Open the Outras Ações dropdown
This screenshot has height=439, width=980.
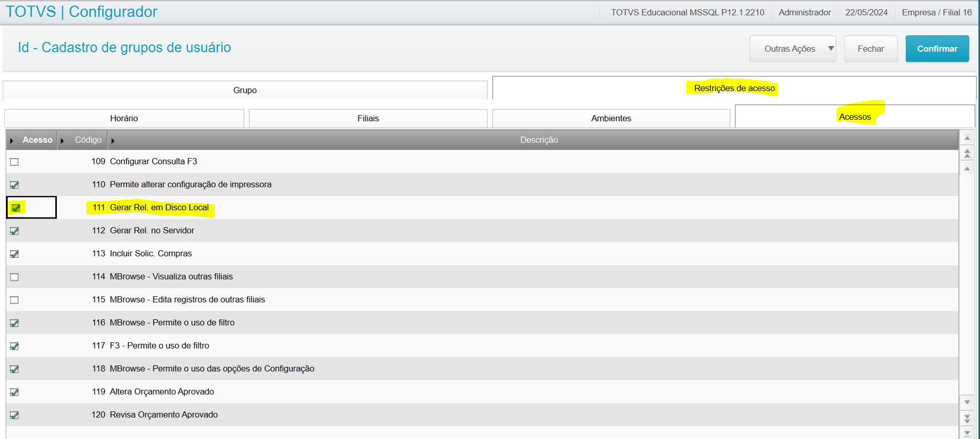792,49
